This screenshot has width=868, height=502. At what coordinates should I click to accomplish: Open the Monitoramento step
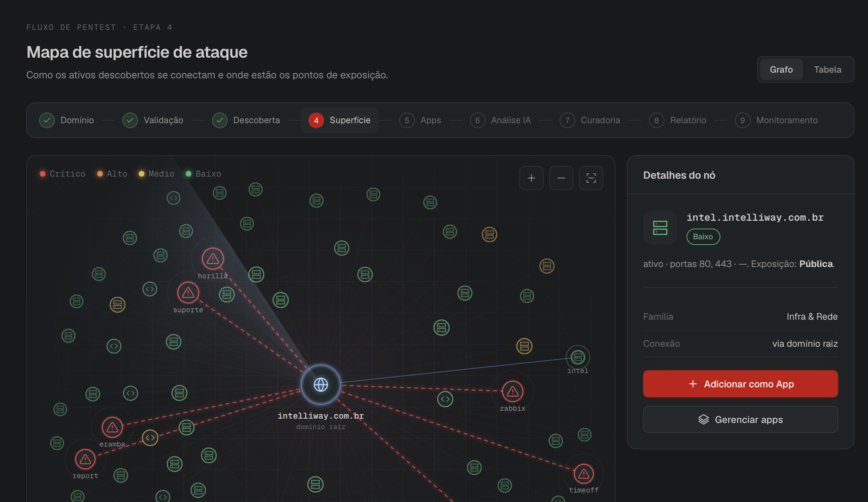tap(777, 120)
